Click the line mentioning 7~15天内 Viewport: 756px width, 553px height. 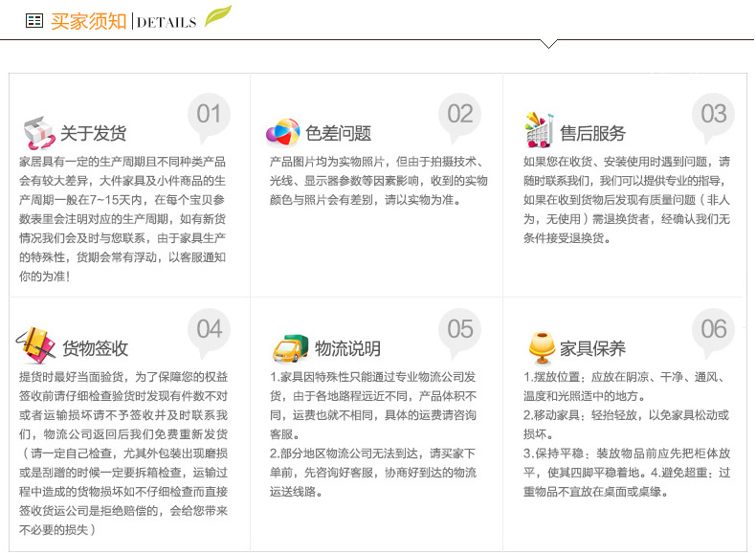[122, 200]
